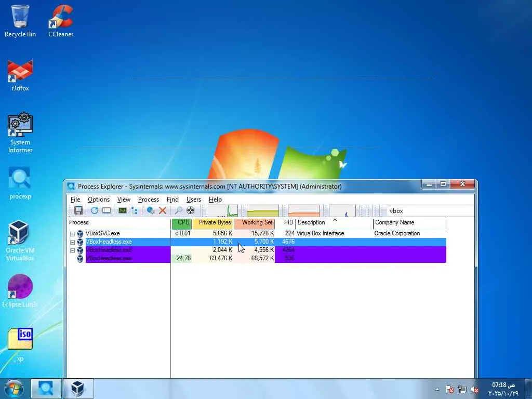Click the VirtualBox Interface description cell
This screenshot has height=399, width=532.
320,233
